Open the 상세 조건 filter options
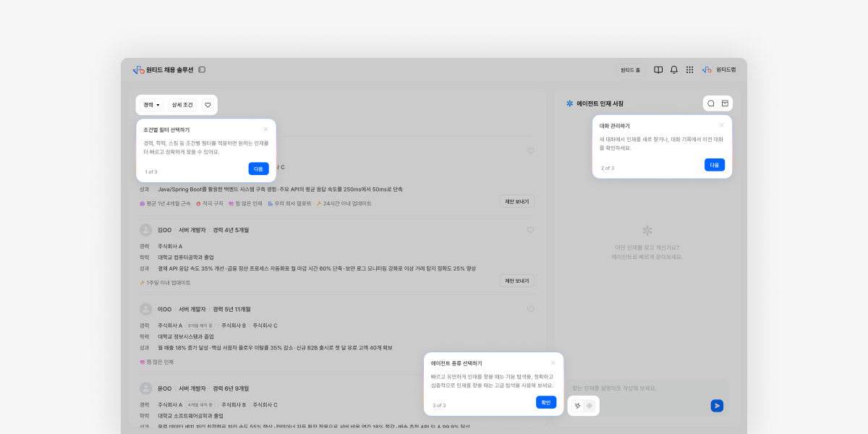Viewport: 868px width, 434px height. [x=182, y=105]
